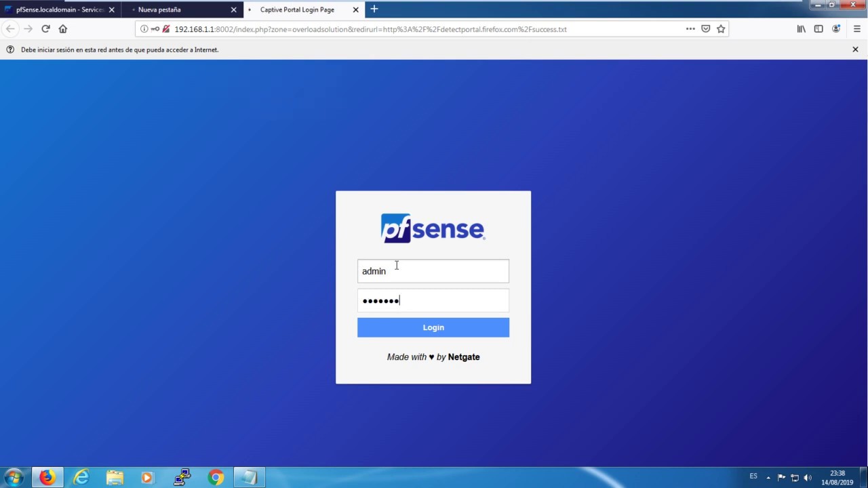Image resolution: width=868 pixels, height=488 pixels.
Task: Open the Firefox account icon
Action: [836, 29]
